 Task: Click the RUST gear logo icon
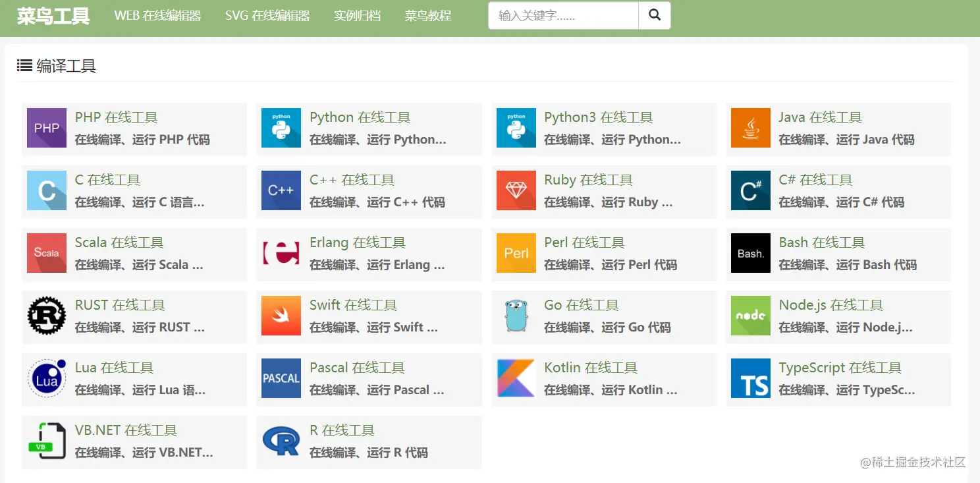[x=47, y=316]
